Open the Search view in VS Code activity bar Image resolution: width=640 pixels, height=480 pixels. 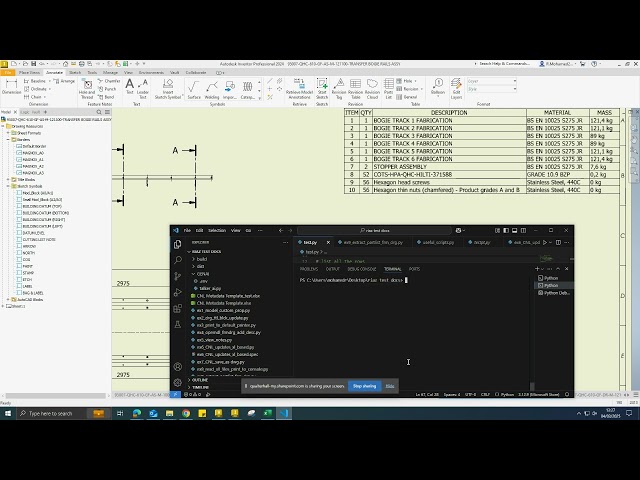point(178,260)
